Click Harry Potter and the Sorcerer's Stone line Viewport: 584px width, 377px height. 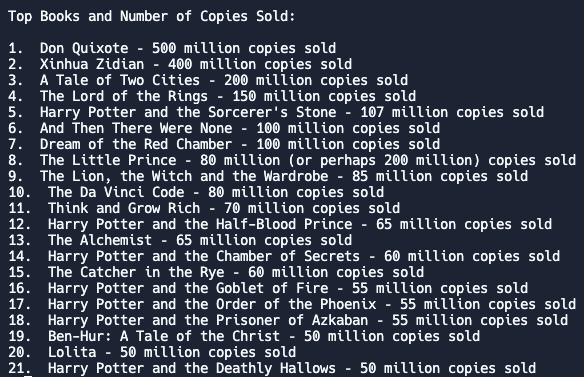[276, 113]
